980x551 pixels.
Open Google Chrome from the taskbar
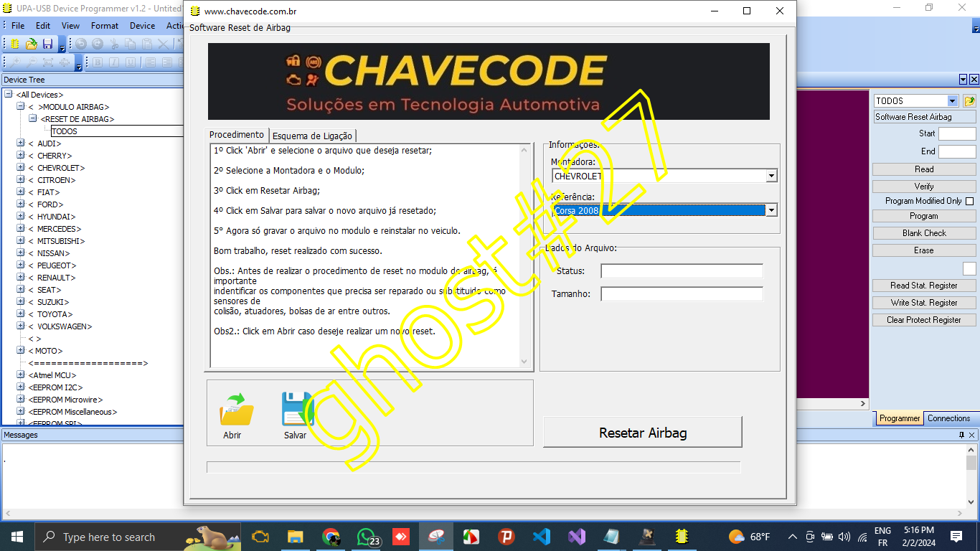(x=331, y=537)
